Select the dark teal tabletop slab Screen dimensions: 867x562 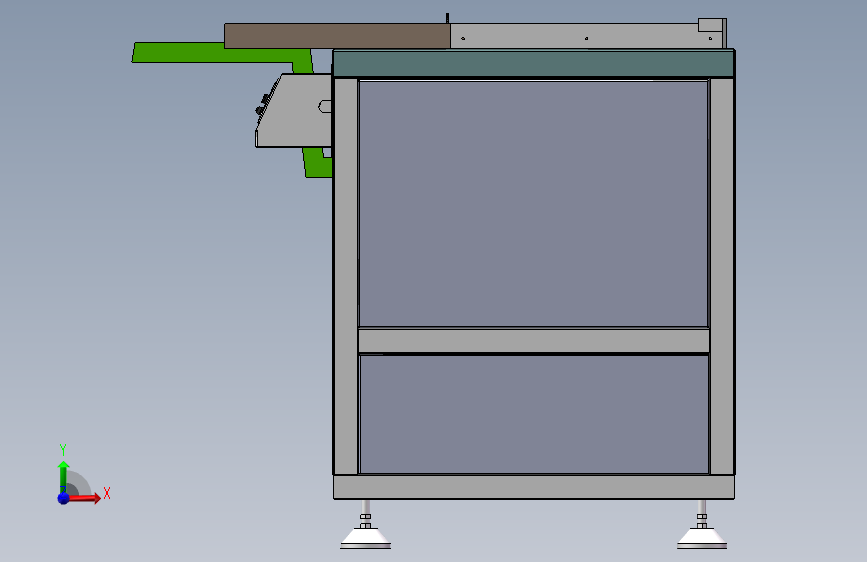[x=534, y=64]
